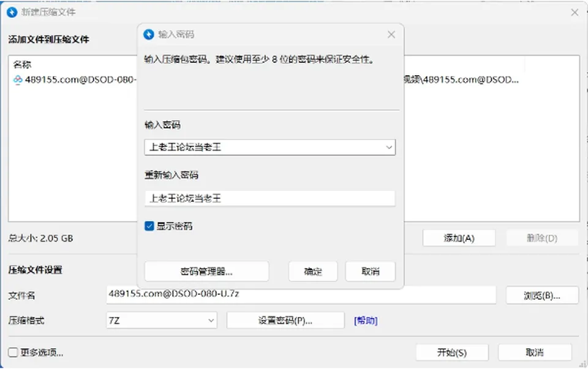Open 设置密码(P)... button
588x369 pixels.
(285, 321)
